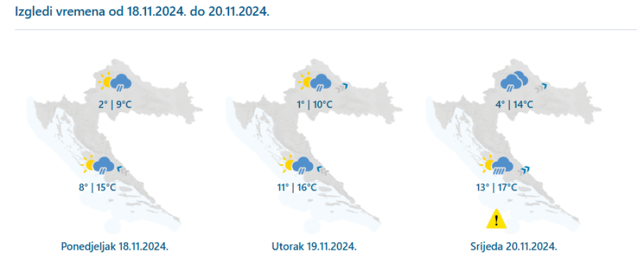
Task: Open the Ponedjeljak 18.11.2024. forecast label
Action: (x=115, y=247)
